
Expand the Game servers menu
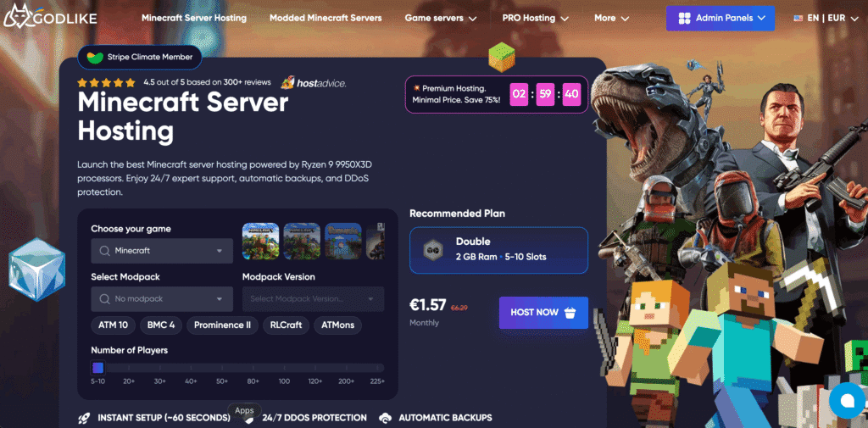[x=441, y=18]
